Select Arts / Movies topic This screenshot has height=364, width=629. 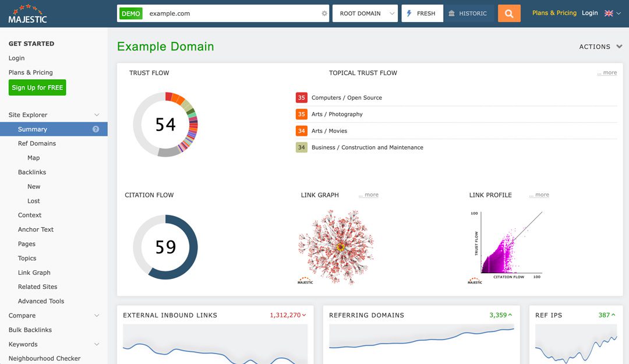(329, 131)
